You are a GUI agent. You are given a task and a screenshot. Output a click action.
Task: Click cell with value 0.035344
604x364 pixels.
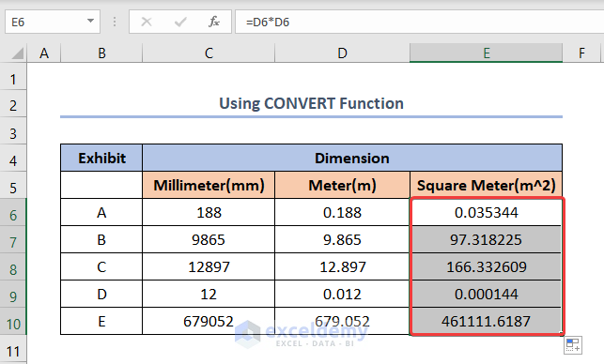point(487,212)
